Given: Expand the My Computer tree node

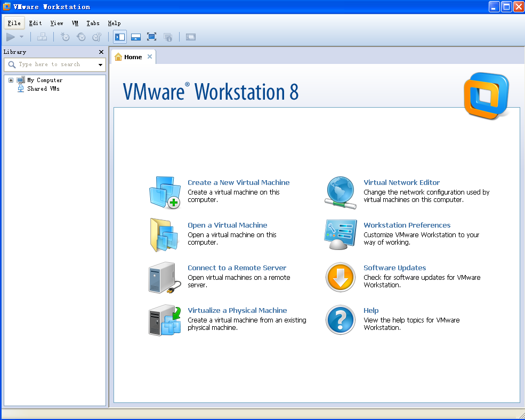Looking at the screenshot, I should tap(11, 80).
